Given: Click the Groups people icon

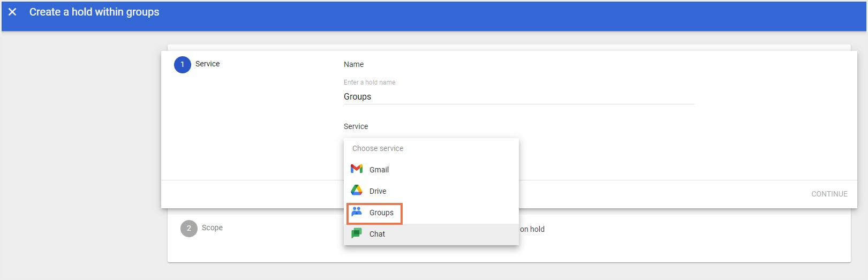Looking at the screenshot, I should pyautogui.click(x=357, y=212).
